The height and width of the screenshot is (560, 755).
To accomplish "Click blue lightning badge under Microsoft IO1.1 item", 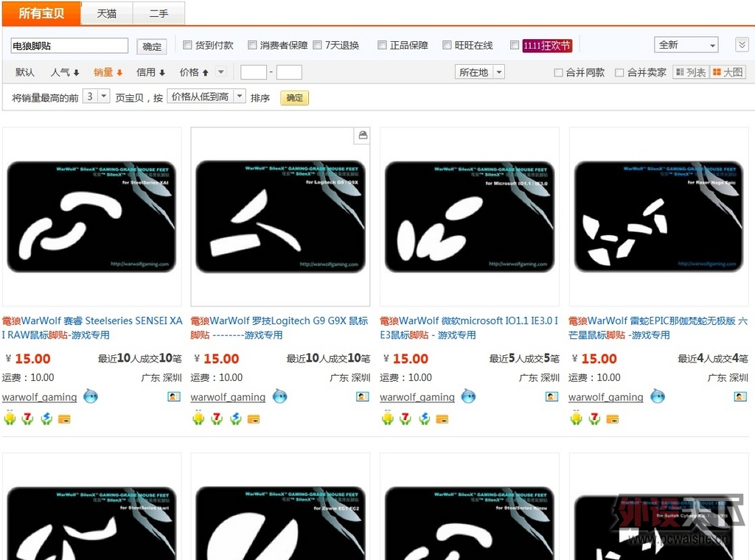I will coord(424,419).
